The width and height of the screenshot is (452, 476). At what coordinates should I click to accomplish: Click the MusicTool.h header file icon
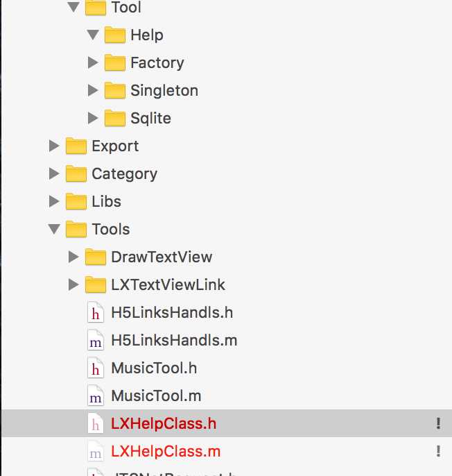tap(96, 368)
